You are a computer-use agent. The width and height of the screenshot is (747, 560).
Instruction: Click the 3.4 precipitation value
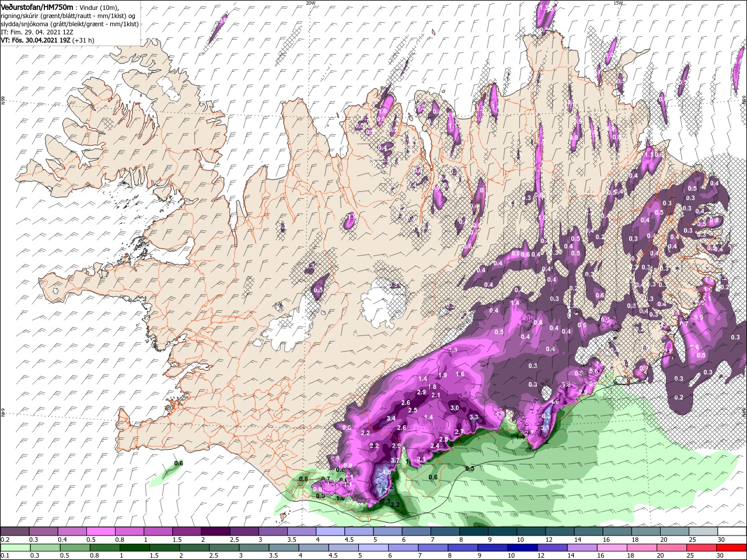pyautogui.click(x=391, y=418)
